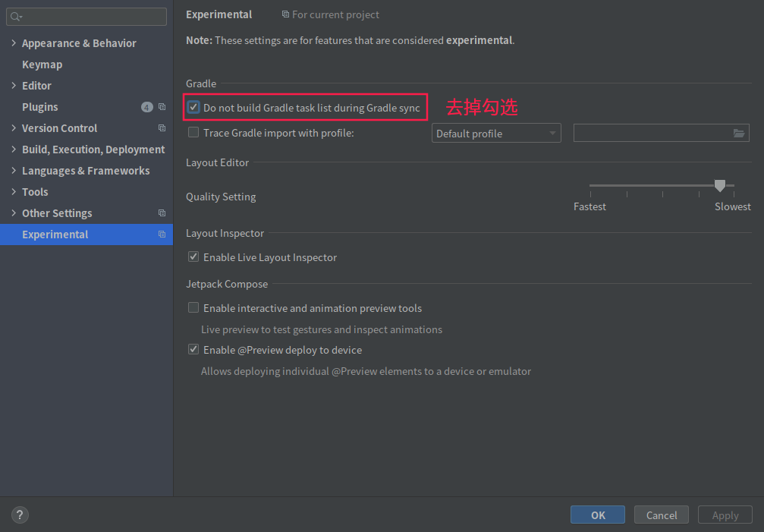764x532 pixels.
Task: Click the project-level icon beside Other Settings
Action: (x=162, y=213)
